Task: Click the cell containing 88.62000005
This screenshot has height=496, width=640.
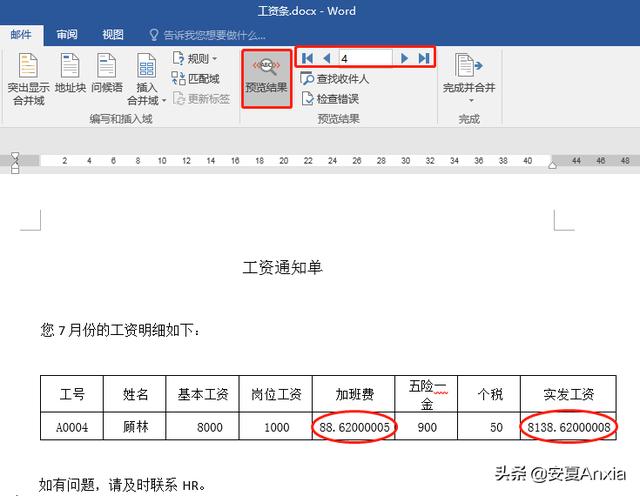Action: click(x=353, y=427)
